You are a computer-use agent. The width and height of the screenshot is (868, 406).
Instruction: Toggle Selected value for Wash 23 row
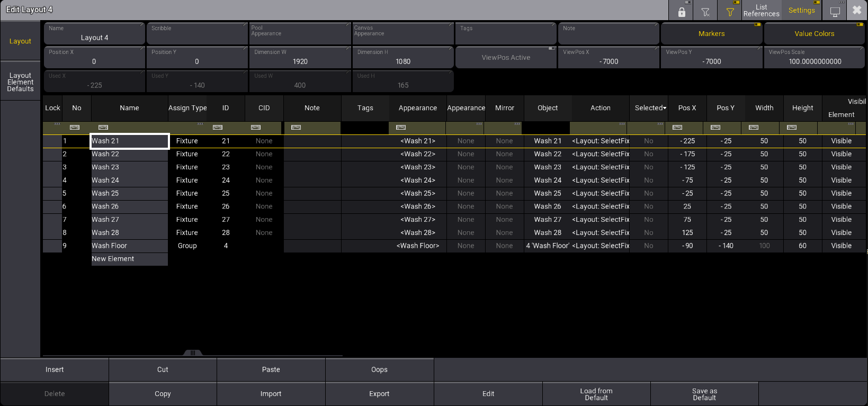(x=648, y=167)
